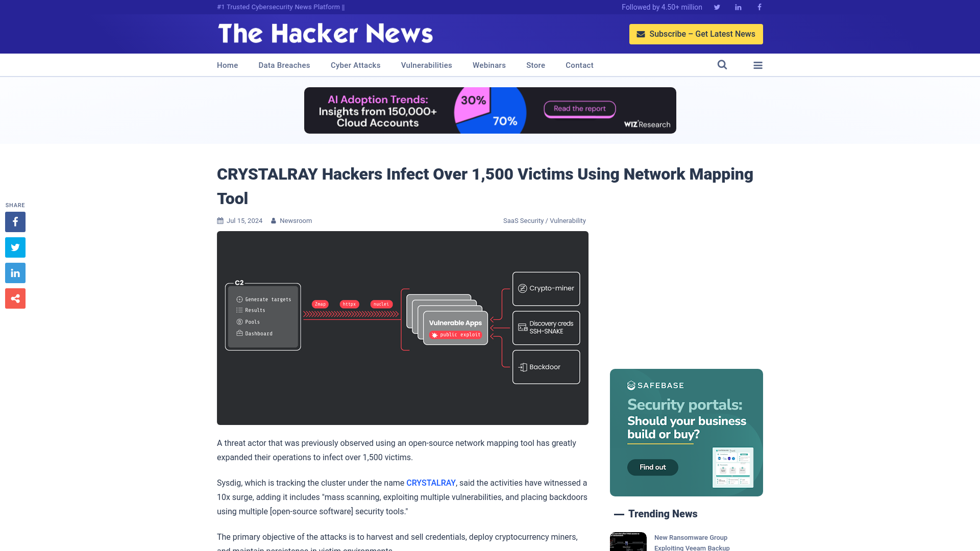Click the Find out button on SafeBase ad

click(652, 466)
